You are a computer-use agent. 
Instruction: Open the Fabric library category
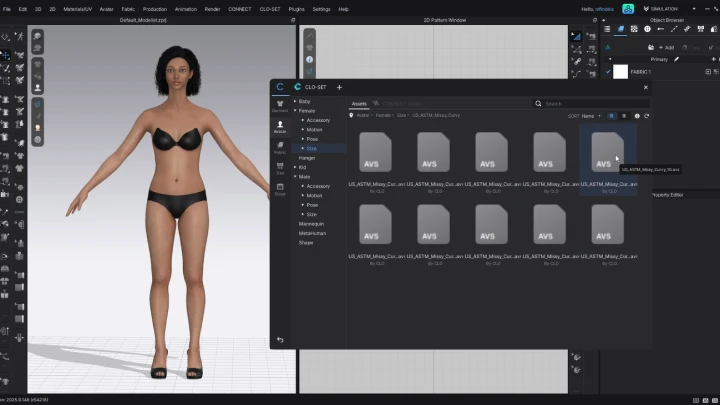click(280, 148)
